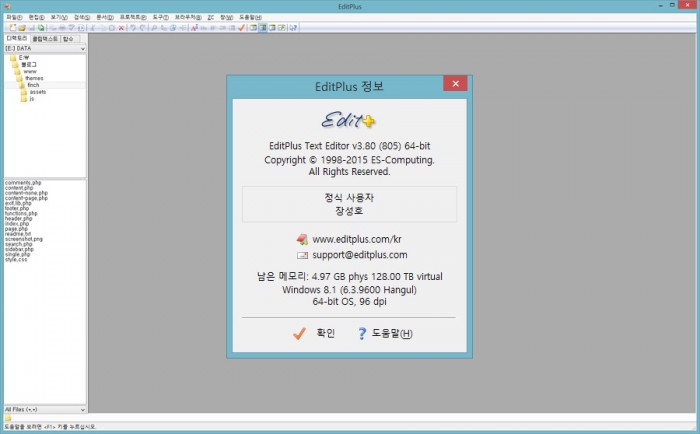The image size is (700, 434).
Task: Click the red check mark toolbar icon
Action: pyautogui.click(x=242, y=28)
